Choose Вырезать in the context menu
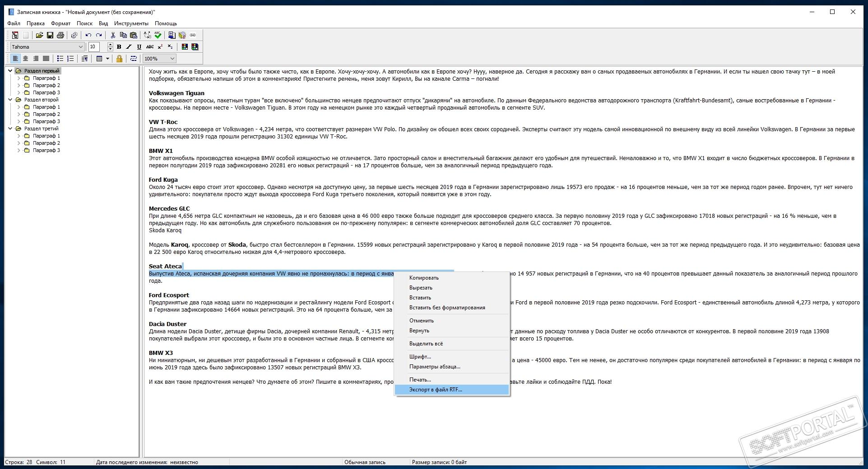The image size is (868, 469). (452, 288)
